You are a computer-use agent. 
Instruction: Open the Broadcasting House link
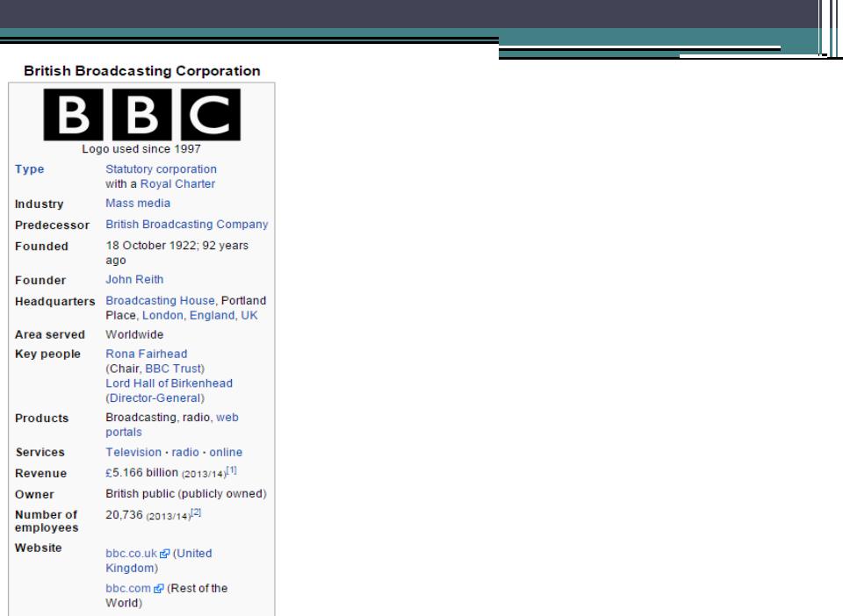[x=160, y=301]
